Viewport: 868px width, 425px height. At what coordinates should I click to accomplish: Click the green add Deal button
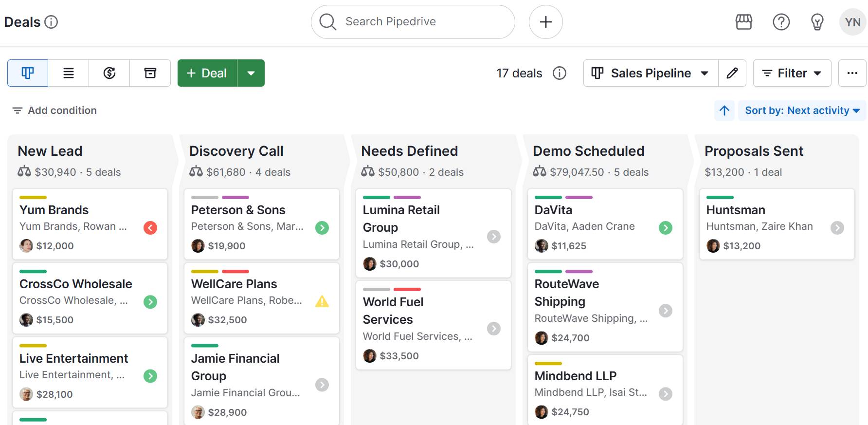point(207,73)
